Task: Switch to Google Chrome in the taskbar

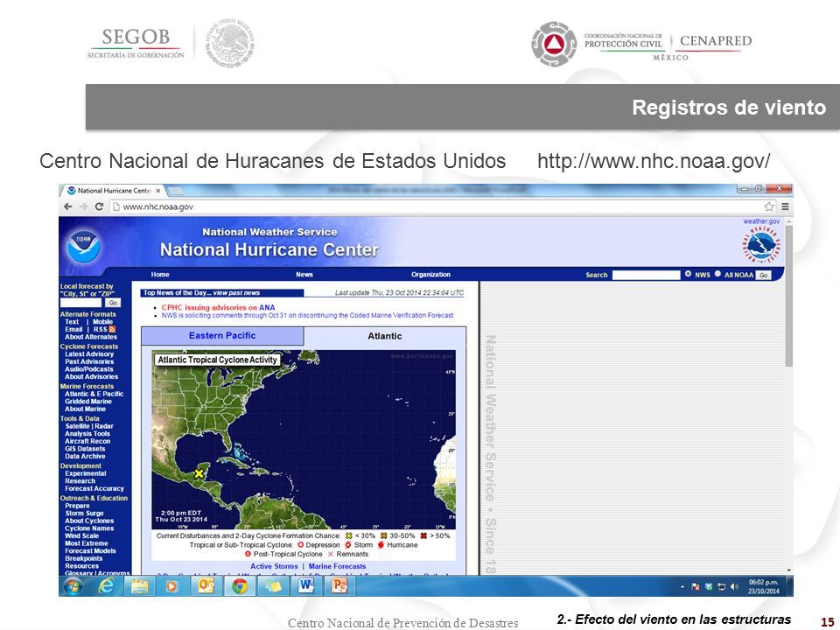Action: point(240,586)
